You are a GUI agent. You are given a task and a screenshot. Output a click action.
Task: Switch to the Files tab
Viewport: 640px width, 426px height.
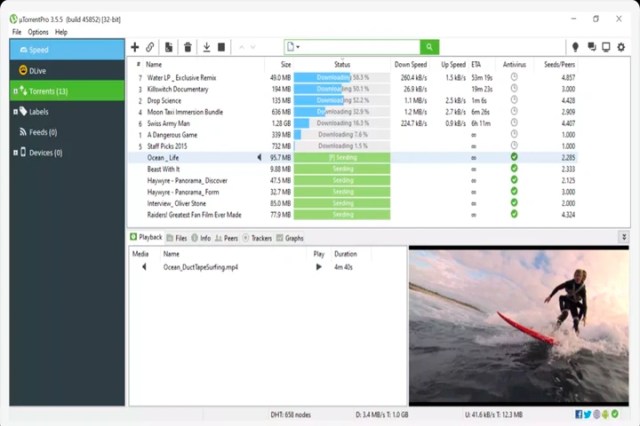[x=177, y=238]
